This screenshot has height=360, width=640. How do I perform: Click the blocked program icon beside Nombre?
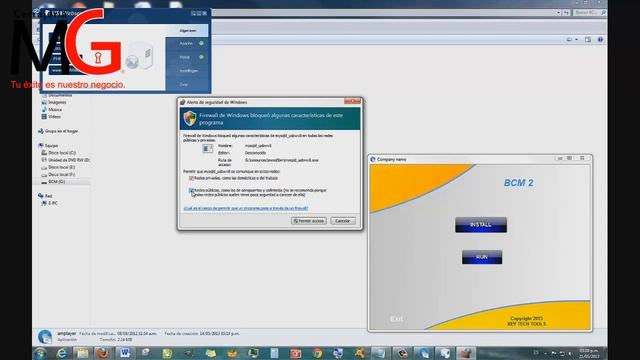click(x=207, y=149)
